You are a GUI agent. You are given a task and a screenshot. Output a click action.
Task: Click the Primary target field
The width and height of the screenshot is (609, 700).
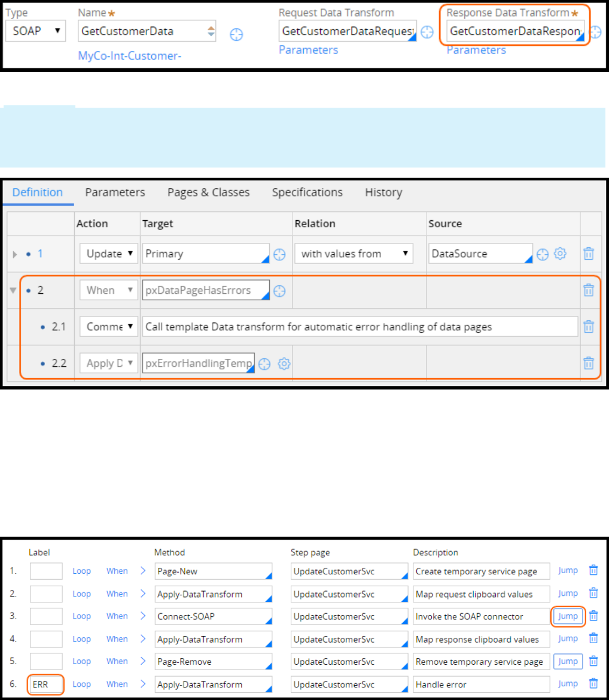pos(206,254)
